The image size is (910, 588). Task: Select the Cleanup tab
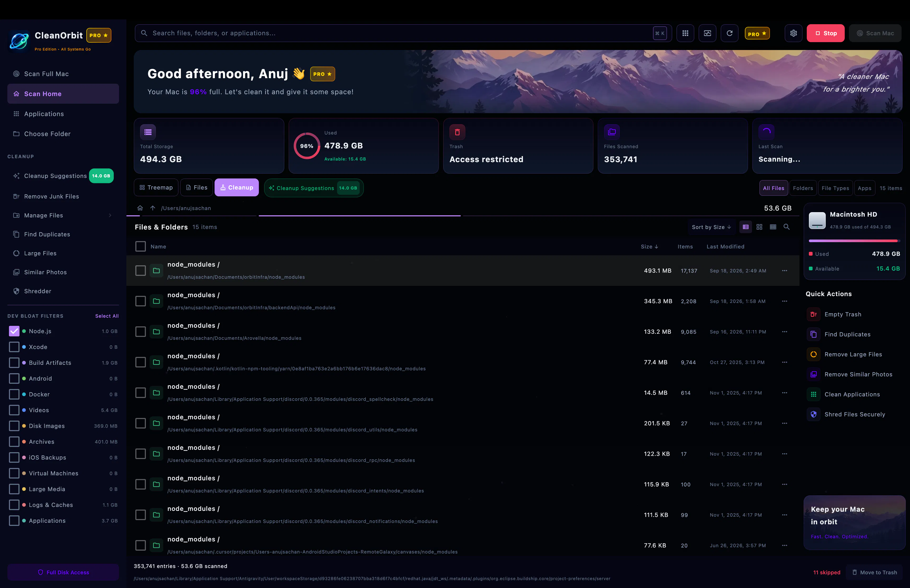237,187
